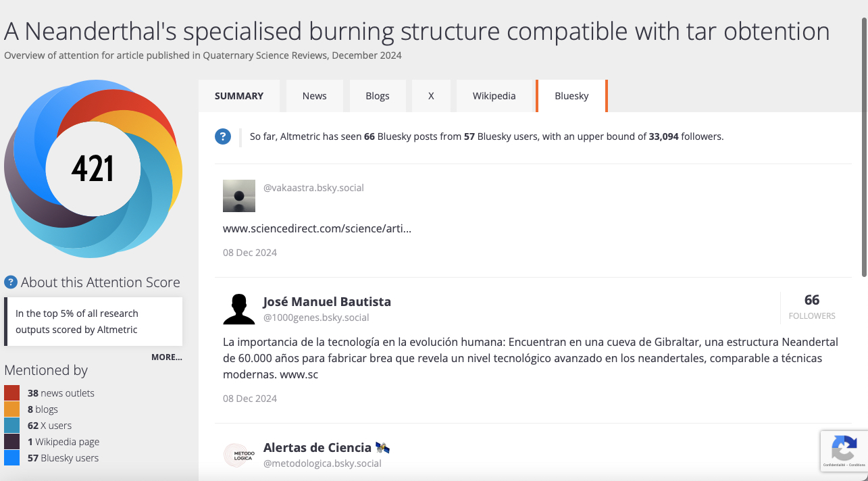Image resolution: width=868 pixels, height=481 pixels.
Task: Click the red news outlets color swatch
Action: click(x=11, y=393)
